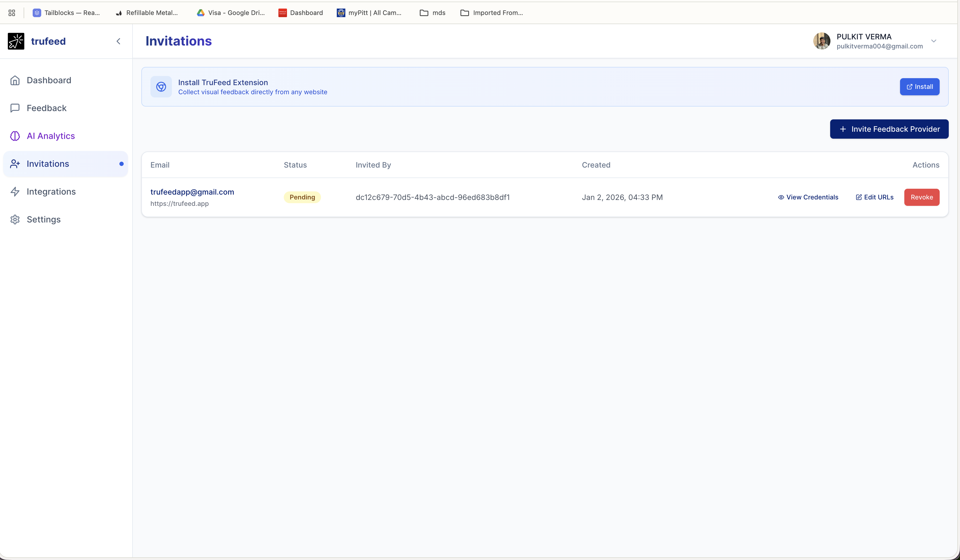Screen dimensions: 960x560
Task: Select the Dashboard home icon in sidebar
Action: pyautogui.click(x=15, y=80)
